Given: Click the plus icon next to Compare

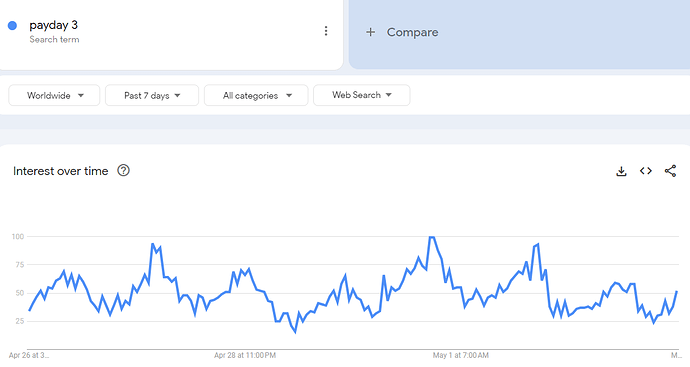Looking at the screenshot, I should 371,32.
